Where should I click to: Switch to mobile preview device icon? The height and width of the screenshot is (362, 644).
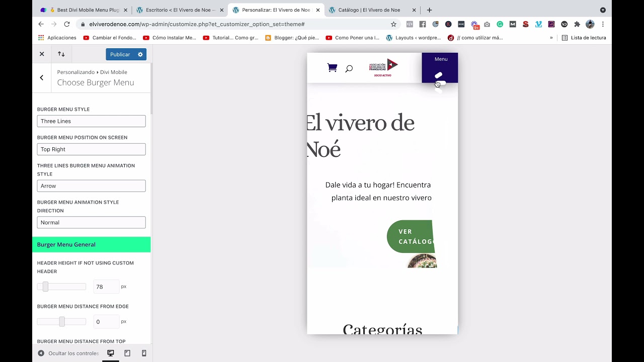pos(144,353)
